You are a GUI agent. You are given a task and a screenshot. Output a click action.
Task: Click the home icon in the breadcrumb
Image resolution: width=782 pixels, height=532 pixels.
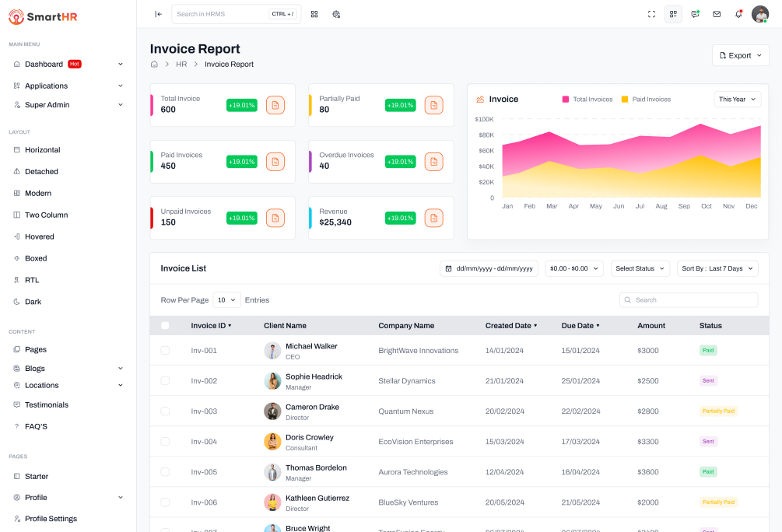tap(154, 65)
